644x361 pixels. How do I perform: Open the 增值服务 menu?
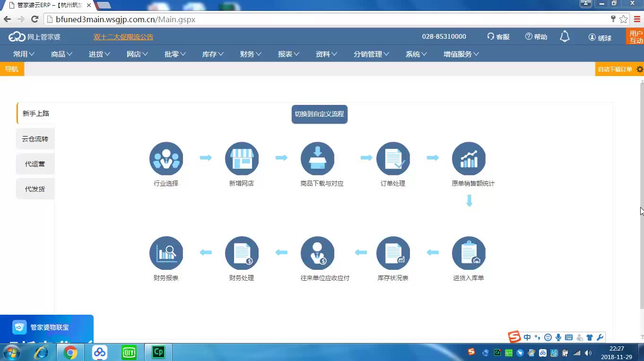click(x=461, y=54)
